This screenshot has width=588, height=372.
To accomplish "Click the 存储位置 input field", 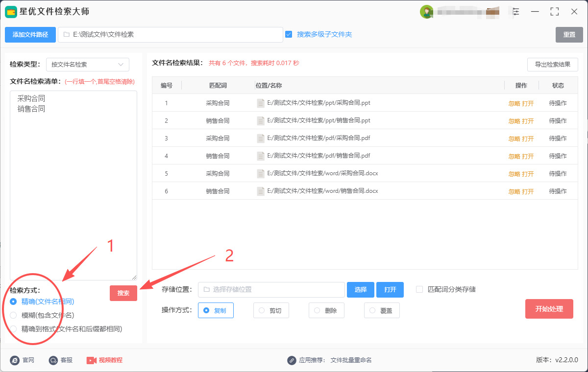I will (x=271, y=290).
